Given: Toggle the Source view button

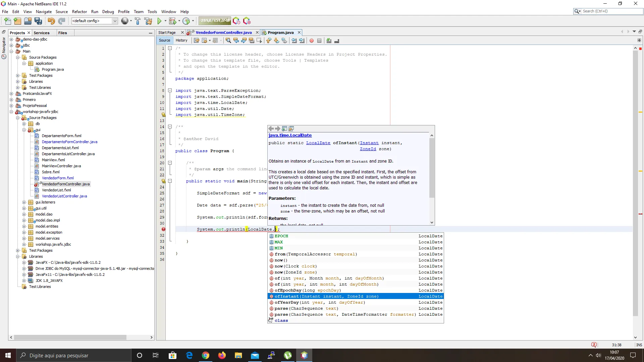Looking at the screenshot, I should pos(164,40).
